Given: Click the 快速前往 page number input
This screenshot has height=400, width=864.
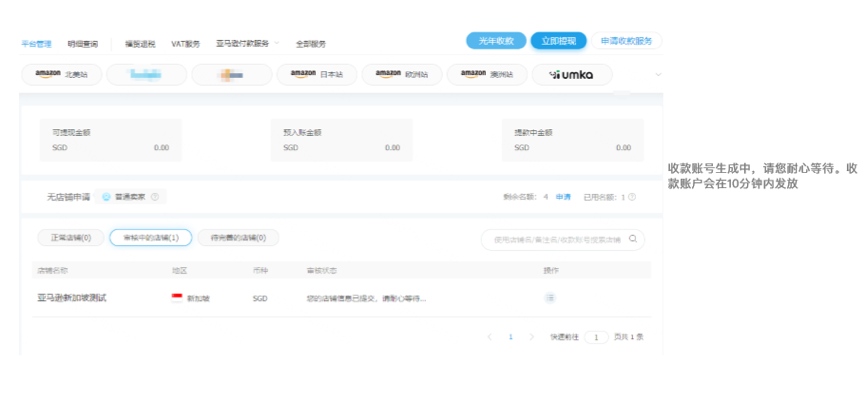Looking at the screenshot, I should tap(596, 337).
